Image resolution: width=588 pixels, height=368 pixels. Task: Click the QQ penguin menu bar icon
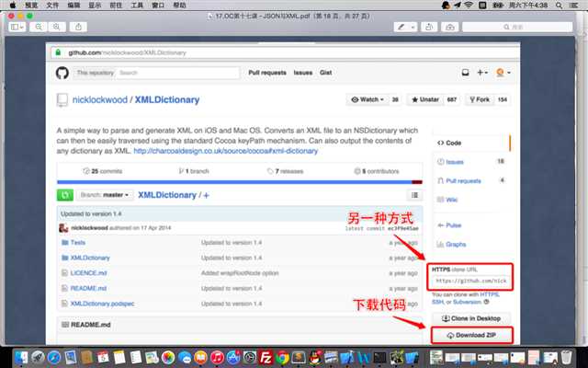tap(445, 6)
